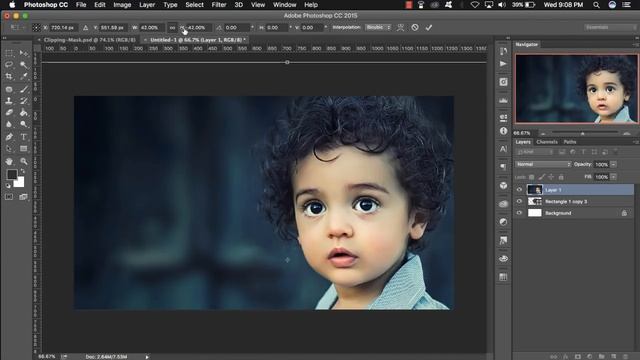Switch to warp mode
The image size is (640, 360).
click(400, 27)
